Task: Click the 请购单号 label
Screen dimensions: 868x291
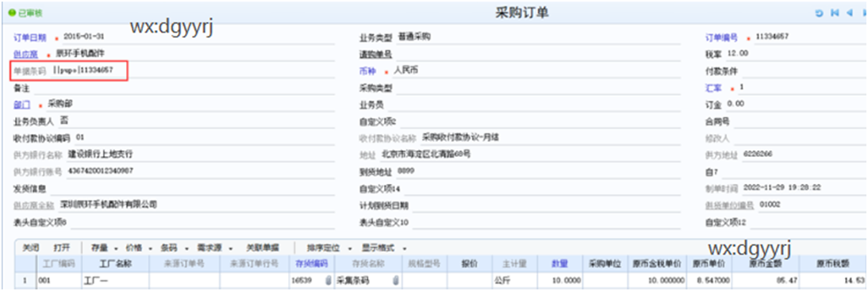Action: click(x=376, y=54)
